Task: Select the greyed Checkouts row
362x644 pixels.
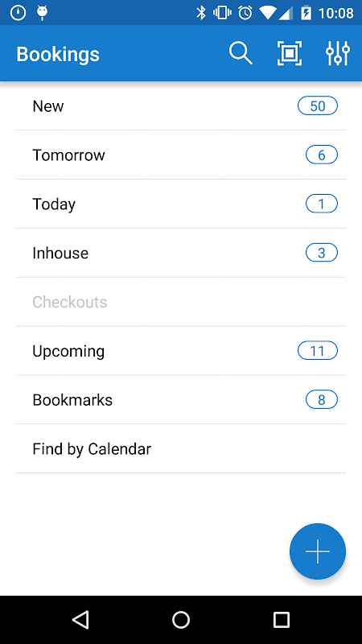Action: 181,302
